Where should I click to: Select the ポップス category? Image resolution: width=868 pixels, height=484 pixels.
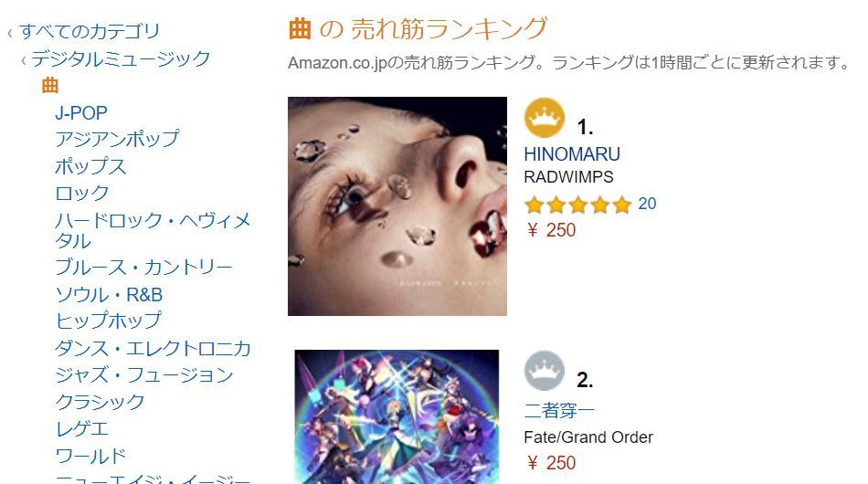coord(90,166)
